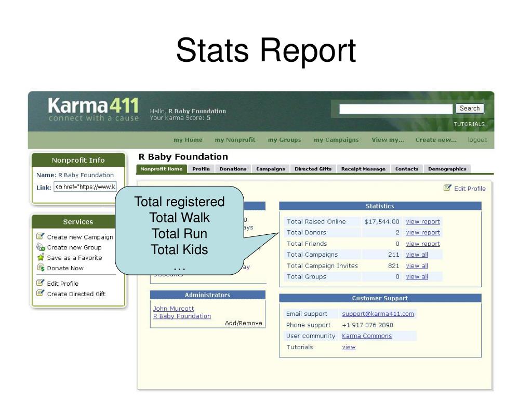
Task: Click the 211 total campaigns value
Action: point(394,255)
